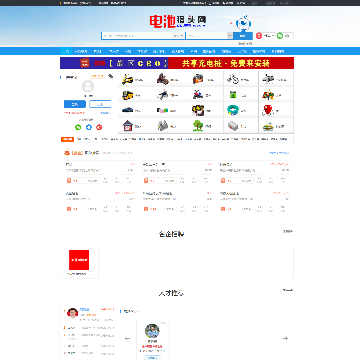Viewport: 360px width, 360px height.
Task: Open the yellow scooter category icon
Action: point(127,79)
